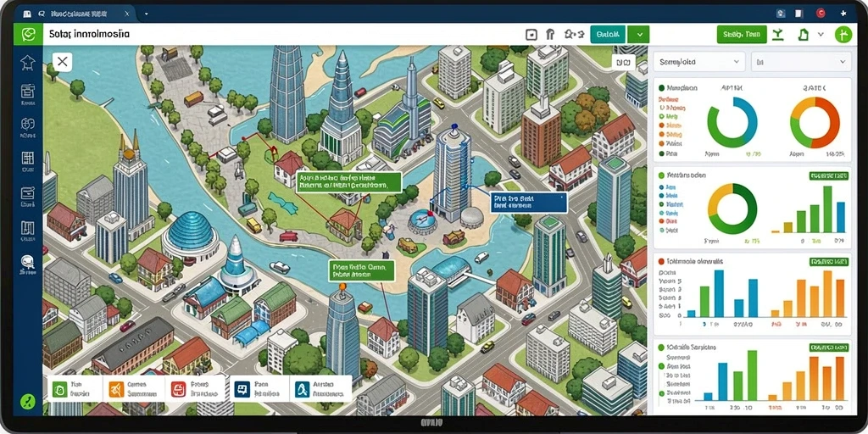Image resolution: width=868 pixels, height=434 pixels.
Task: Click the green round icon at sidebar bottom
Action: (x=28, y=401)
